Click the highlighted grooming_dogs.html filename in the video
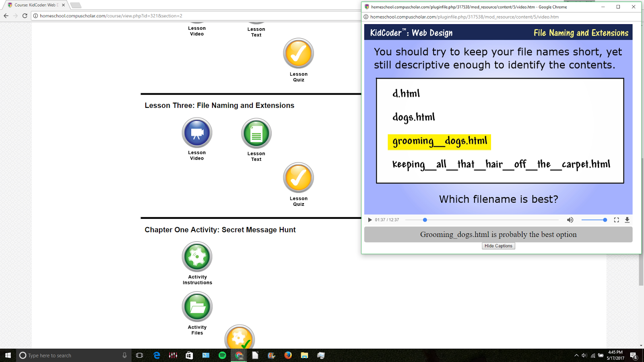This screenshot has height=362, width=644. click(x=439, y=142)
